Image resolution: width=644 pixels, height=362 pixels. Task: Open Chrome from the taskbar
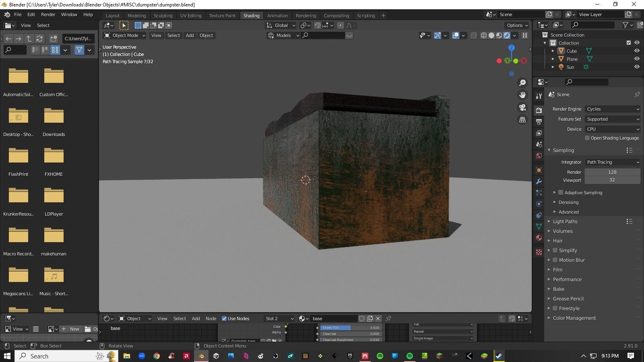157,356
